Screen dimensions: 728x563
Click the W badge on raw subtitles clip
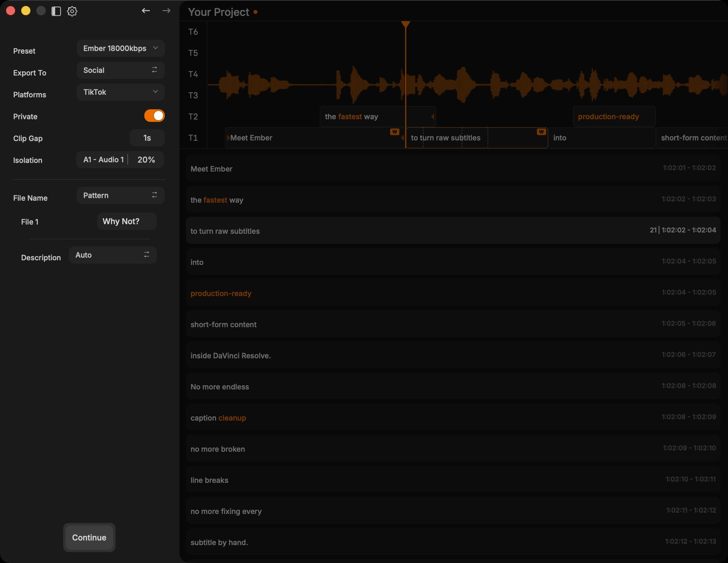pyautogui.click(x=541, y=131)
